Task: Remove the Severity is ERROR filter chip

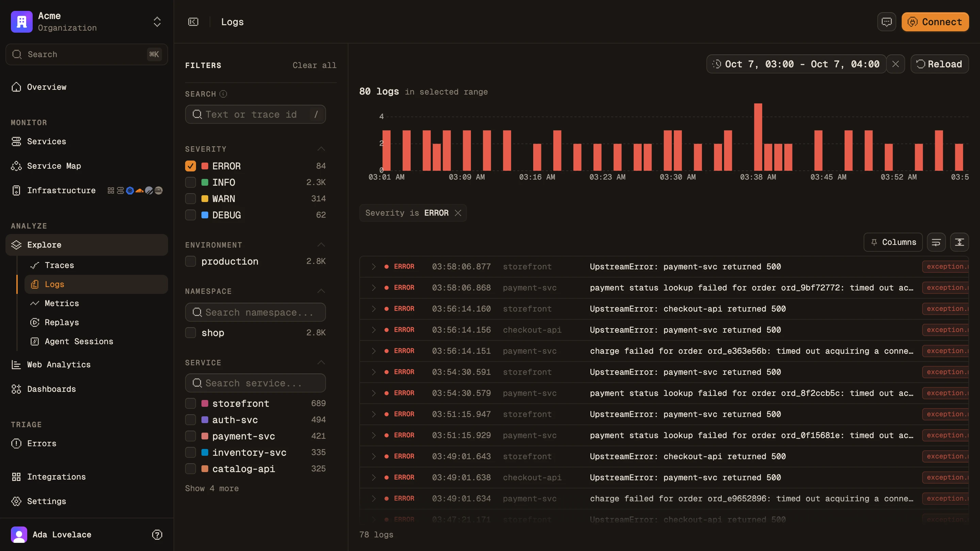Action: pyautogui.click(x=458, y=213)
